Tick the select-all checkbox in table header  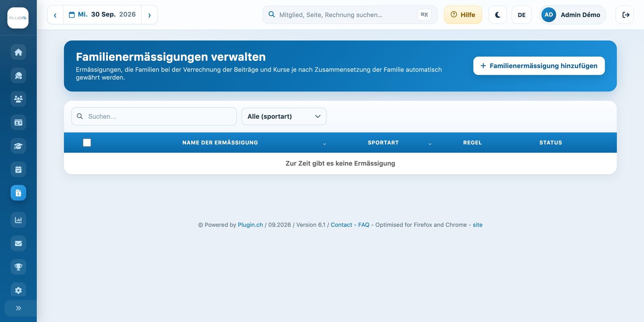pos(87,142)
